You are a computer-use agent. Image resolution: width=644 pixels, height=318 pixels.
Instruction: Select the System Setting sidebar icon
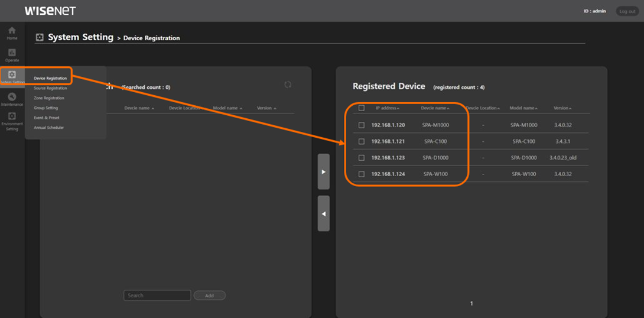(x=12, y=76)
